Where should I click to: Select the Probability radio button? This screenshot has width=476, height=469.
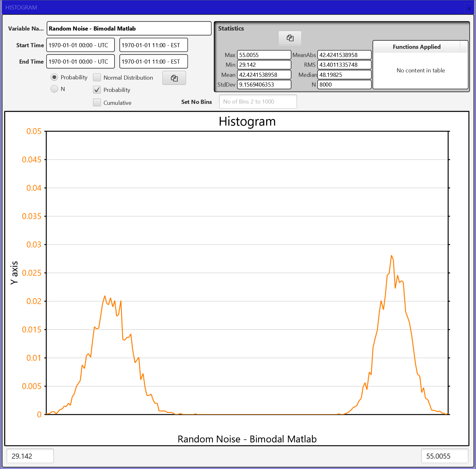click(54, 77)
